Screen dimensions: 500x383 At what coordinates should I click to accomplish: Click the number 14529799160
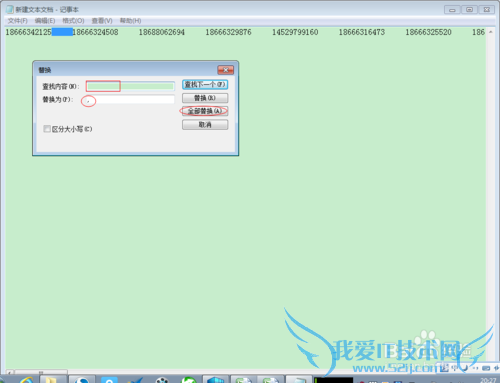coord(295,32)
